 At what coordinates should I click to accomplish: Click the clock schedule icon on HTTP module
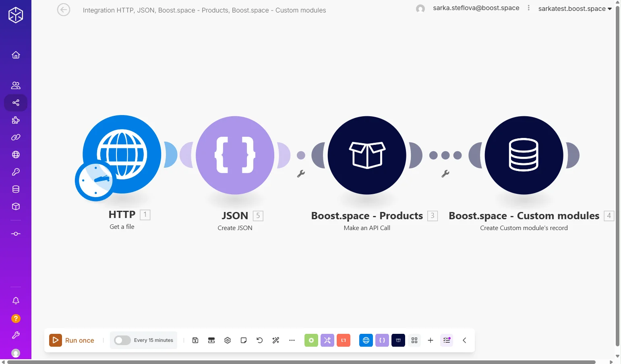pos(95,181)
